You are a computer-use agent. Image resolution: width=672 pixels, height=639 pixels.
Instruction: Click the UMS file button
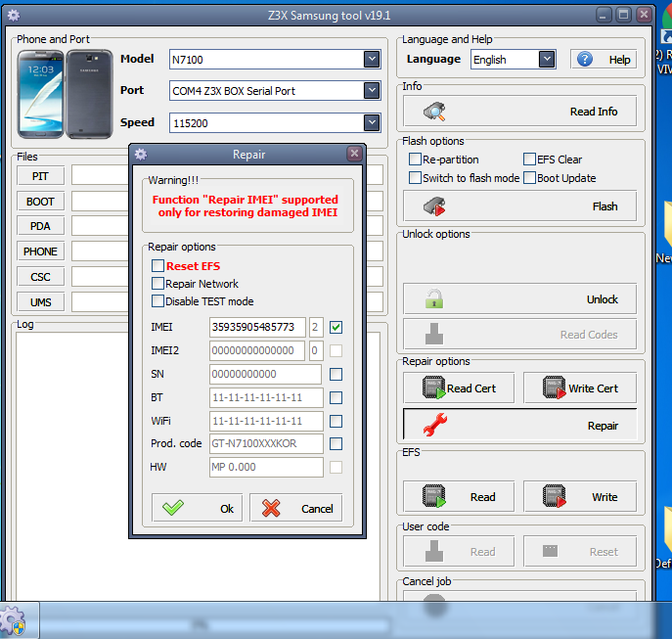[41, 302]
